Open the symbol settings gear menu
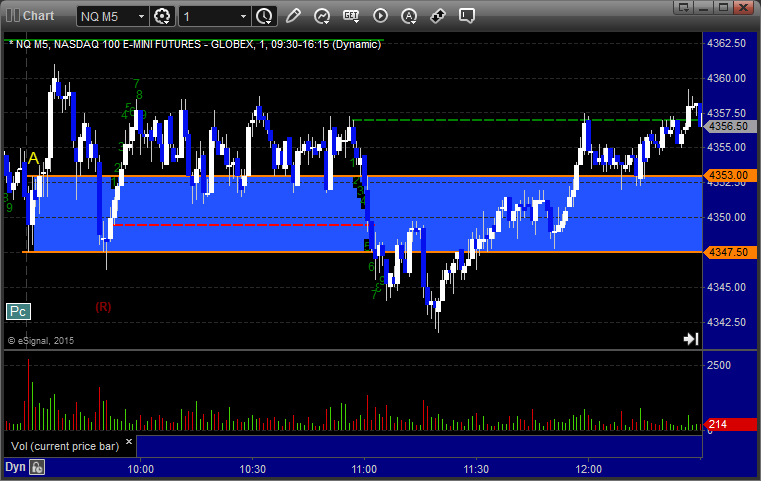 162,16
